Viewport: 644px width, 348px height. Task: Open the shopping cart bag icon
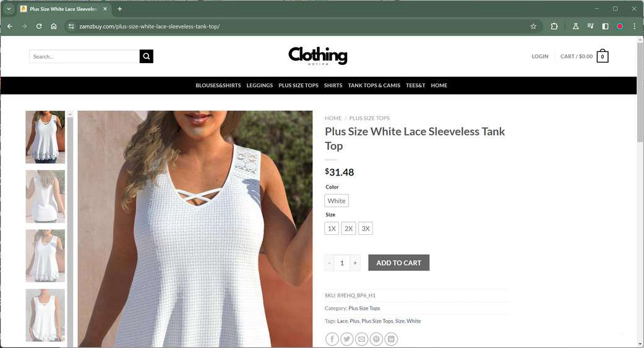click(603, 56)
